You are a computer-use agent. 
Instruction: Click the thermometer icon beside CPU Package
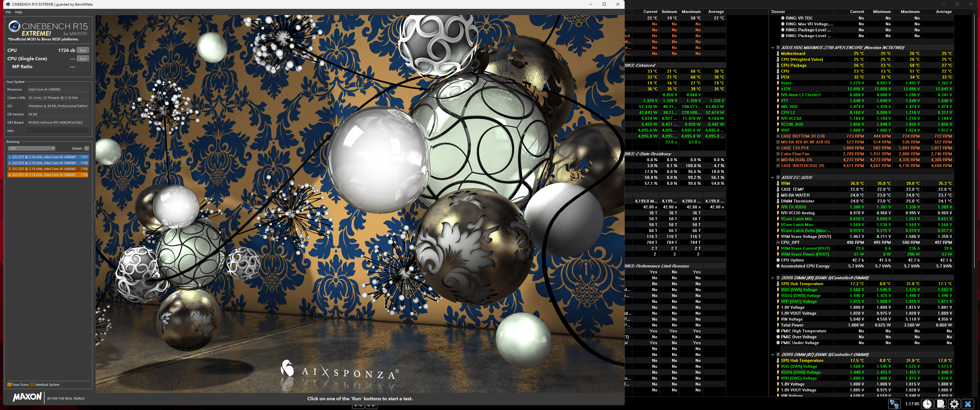click(x=778, y=66)
